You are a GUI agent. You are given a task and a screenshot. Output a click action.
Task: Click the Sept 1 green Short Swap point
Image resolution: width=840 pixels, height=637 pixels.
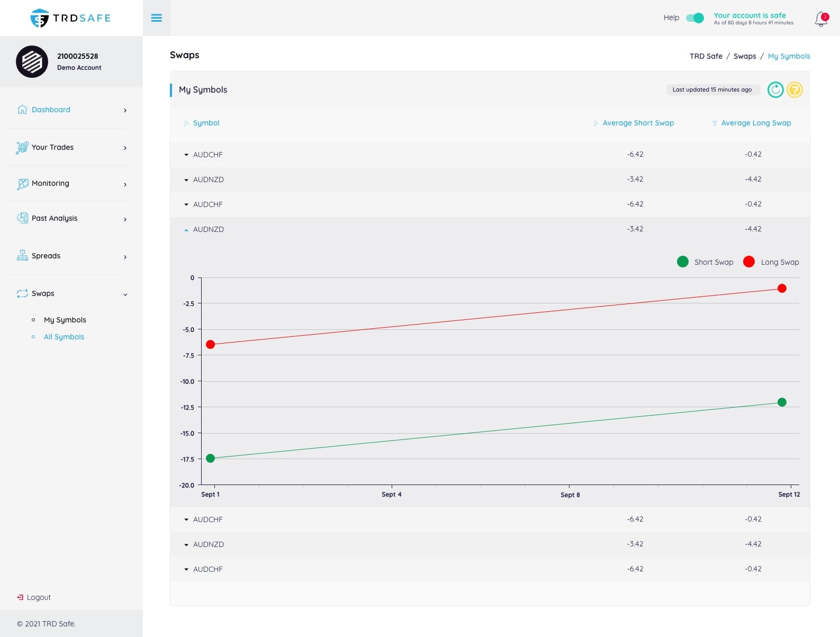point(210,458)
